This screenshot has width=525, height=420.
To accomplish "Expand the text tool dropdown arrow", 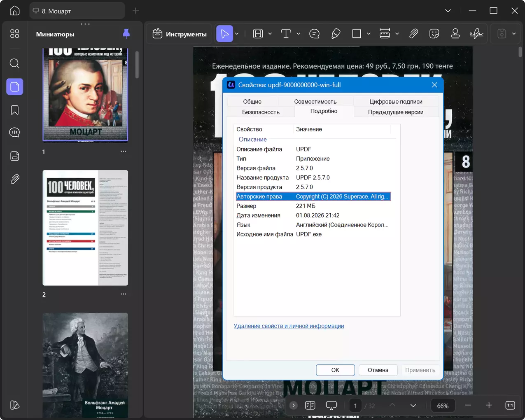I will coord(299,34).
